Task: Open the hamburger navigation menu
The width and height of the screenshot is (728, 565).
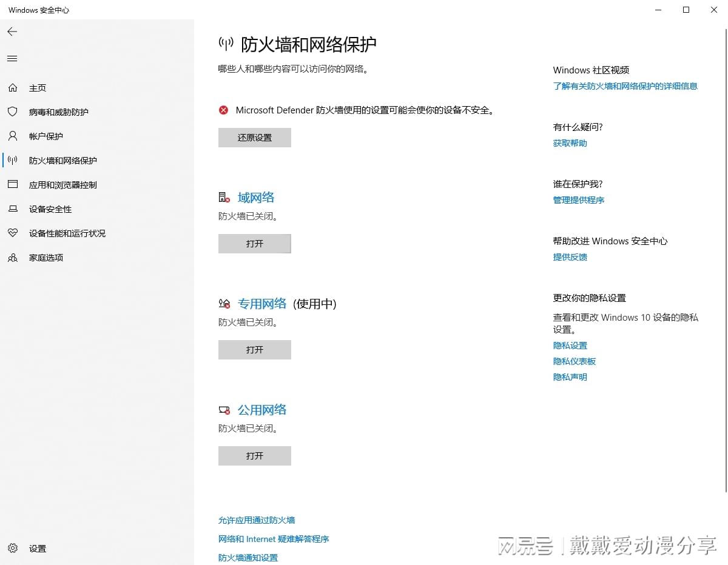Action: [x=12, y=59]
